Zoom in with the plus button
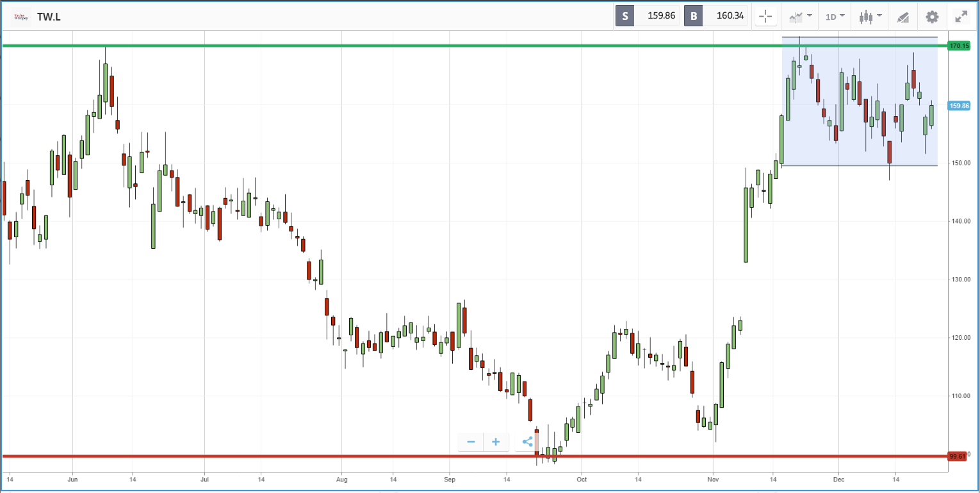 click(496, 442)
